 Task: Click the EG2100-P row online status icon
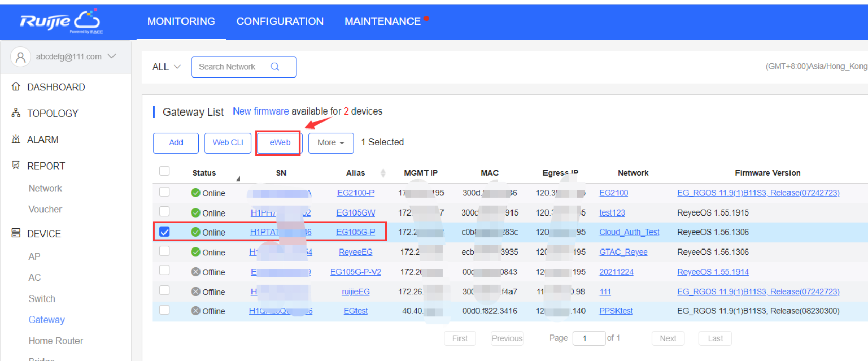click(x=196, y=193)
